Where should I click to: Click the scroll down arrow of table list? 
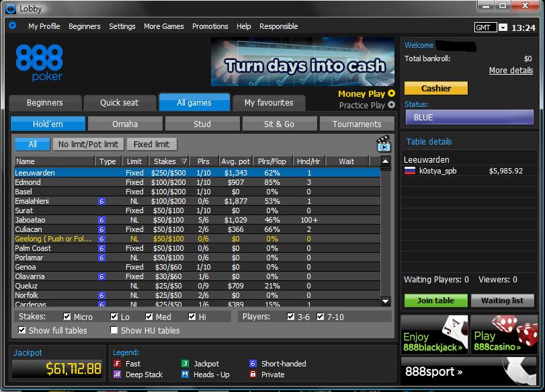[x=385, y=302]
